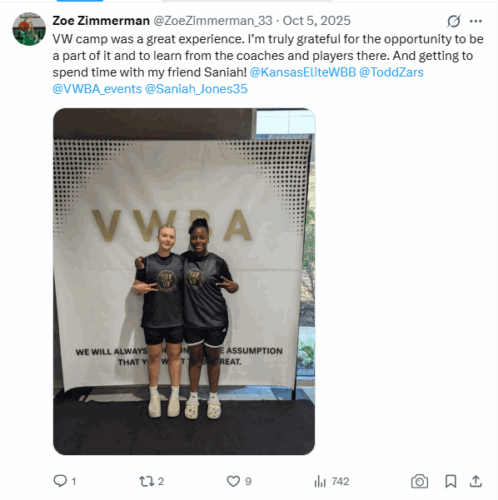The image size is (498, 500).
Task: Click the Grok circle-slash icon
Action: (454, 21)
